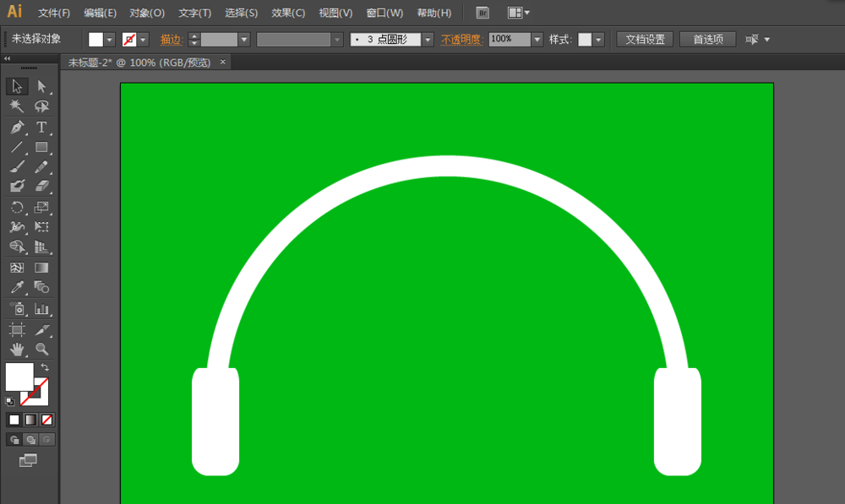Select the Blend tool
Viewport: 845px width, 504px height.
point(41,287)
